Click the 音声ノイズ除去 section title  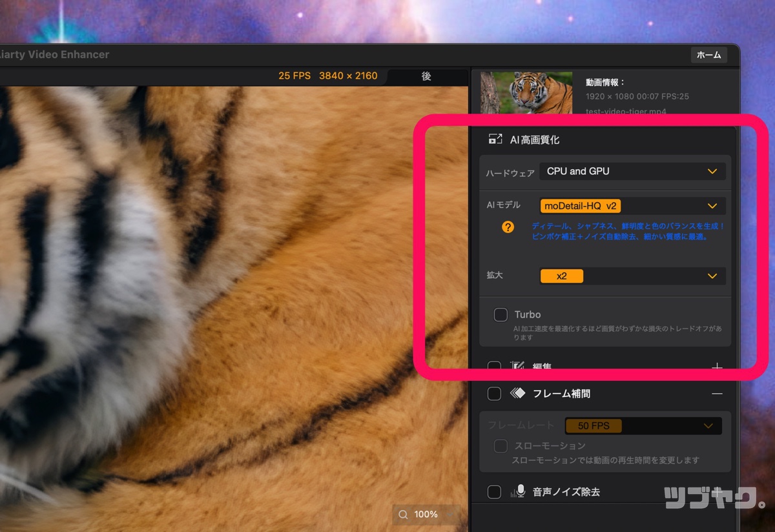pos(566,492)
